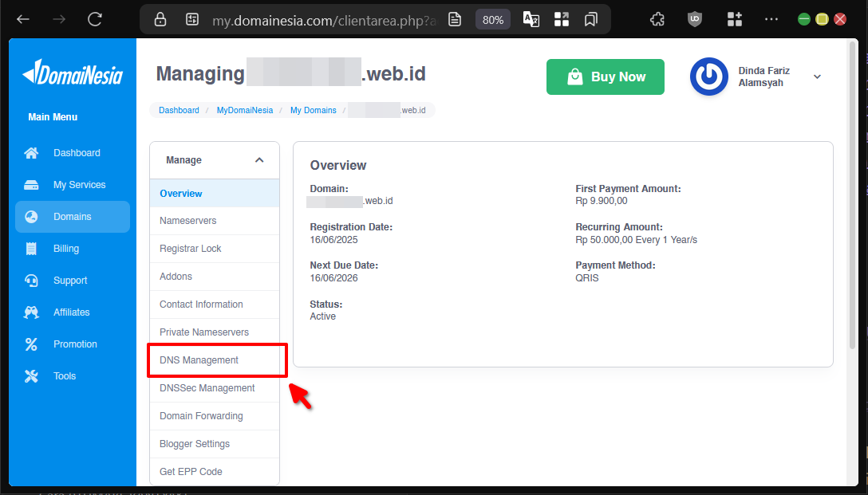Click the DomaiNesia logo
This screenshot has height=495, width=868.
(x=72, y=73)
